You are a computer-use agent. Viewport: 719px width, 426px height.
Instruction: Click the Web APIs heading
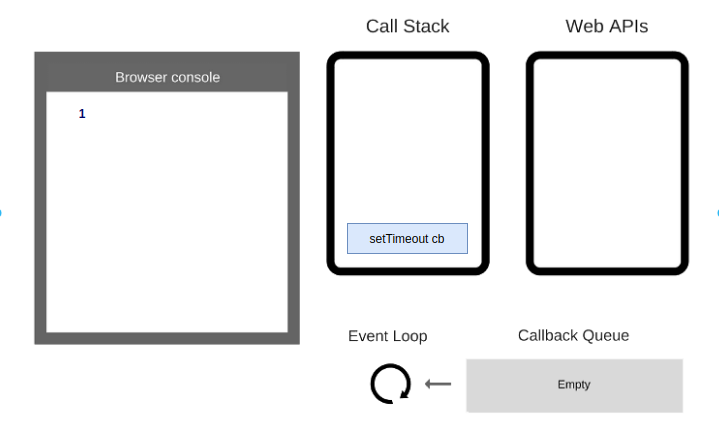pos(606,26)
